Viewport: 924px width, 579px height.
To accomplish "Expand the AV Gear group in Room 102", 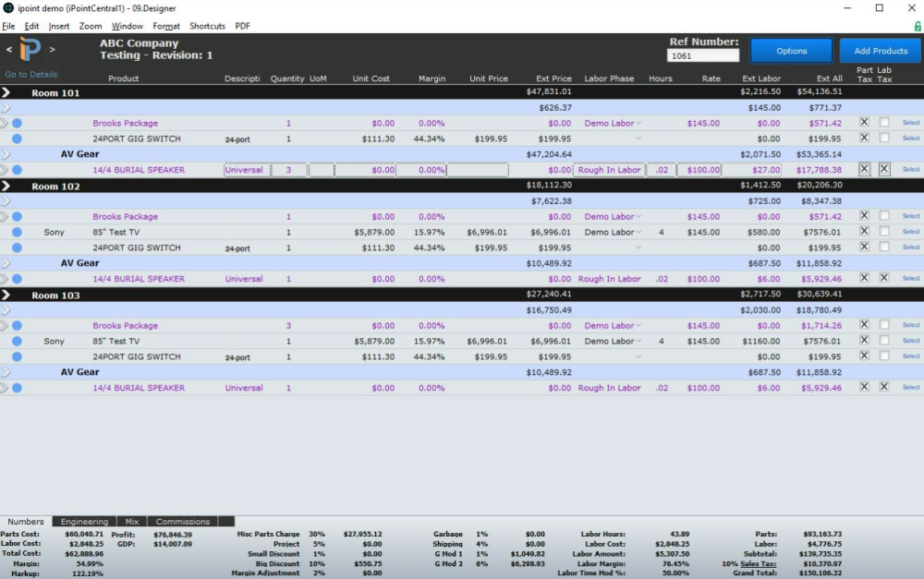I will pyautogui.click(x=6, y=263).
